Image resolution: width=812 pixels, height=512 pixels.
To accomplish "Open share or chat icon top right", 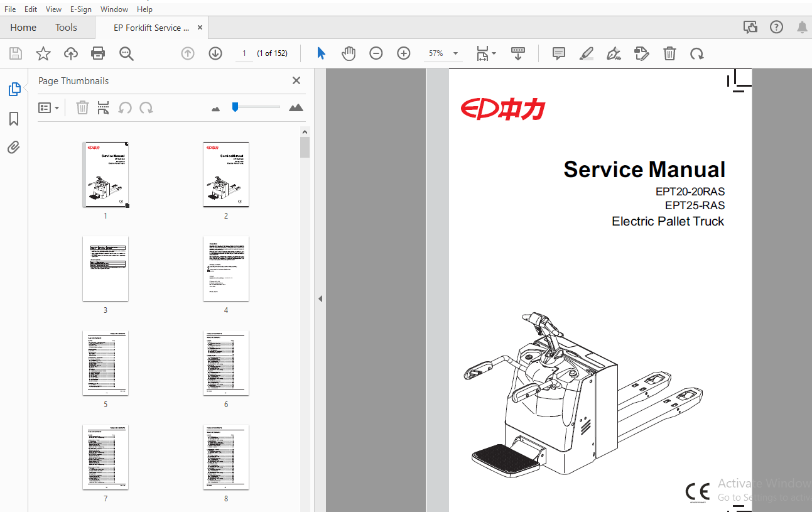I will coord(750,27).
